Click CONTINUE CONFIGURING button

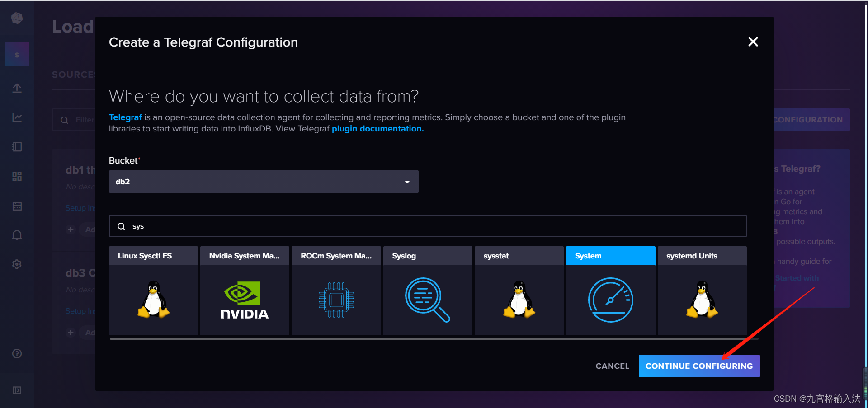(x=699, y=366)
